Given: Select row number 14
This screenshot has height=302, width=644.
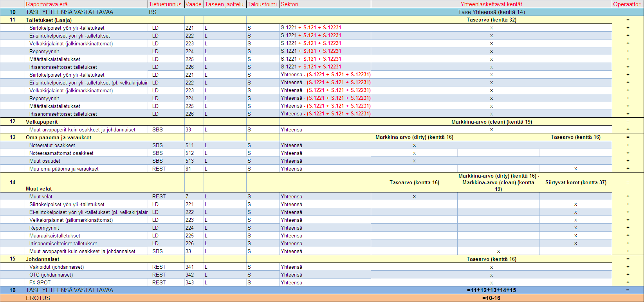Looking at the screenshot, I should click(13, 182).
